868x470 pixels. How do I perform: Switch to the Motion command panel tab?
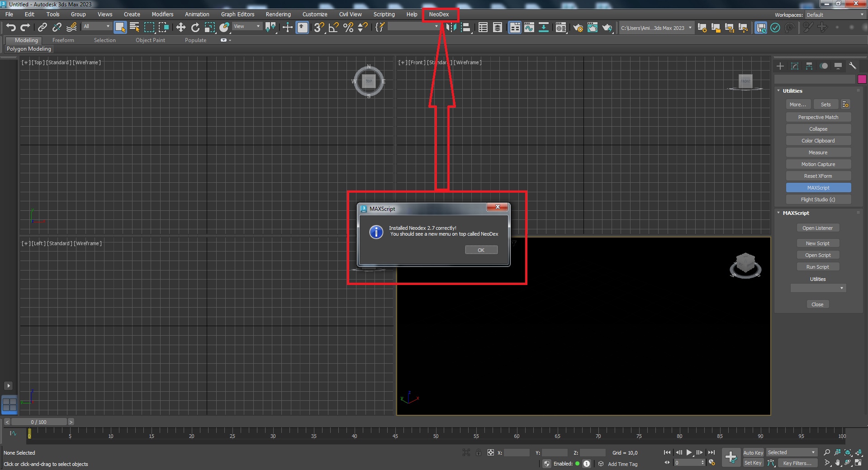pyautogui.click(x=824, y=66)
